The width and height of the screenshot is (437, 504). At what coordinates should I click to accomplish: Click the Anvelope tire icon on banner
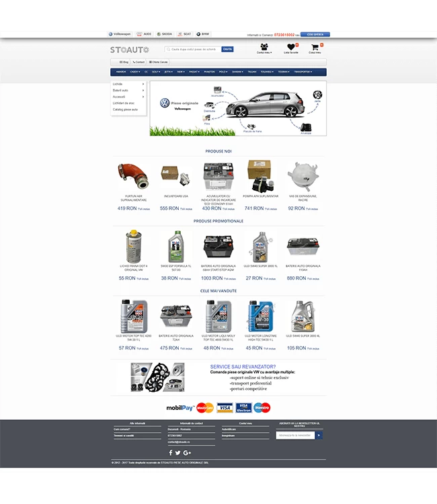pyautogui.click(x=306, y=127)
